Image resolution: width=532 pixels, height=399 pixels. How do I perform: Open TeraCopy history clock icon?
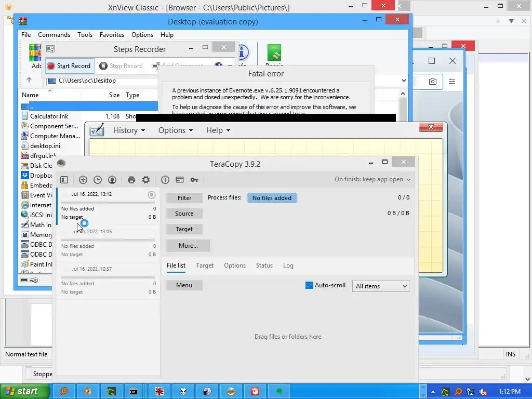[98, 180]
